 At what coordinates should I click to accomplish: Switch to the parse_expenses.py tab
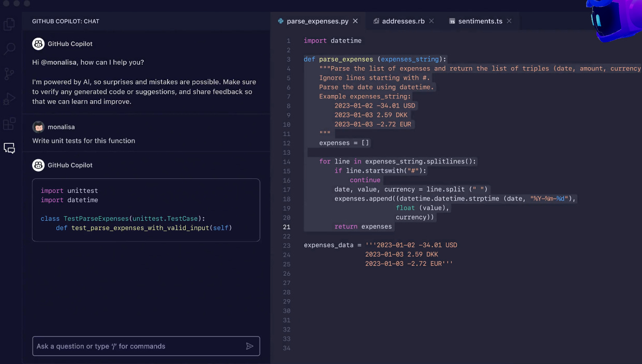tap(318, 21)
